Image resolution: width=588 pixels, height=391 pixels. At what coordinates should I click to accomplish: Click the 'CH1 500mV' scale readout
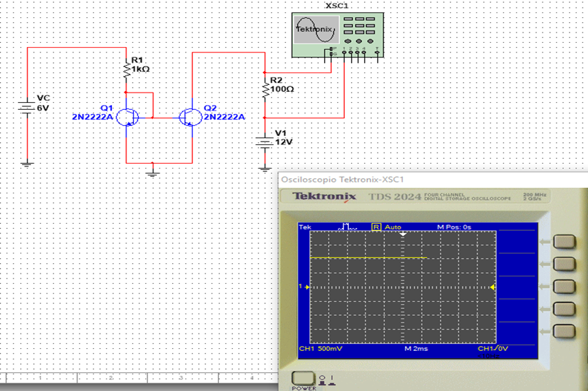coord(321,349)
